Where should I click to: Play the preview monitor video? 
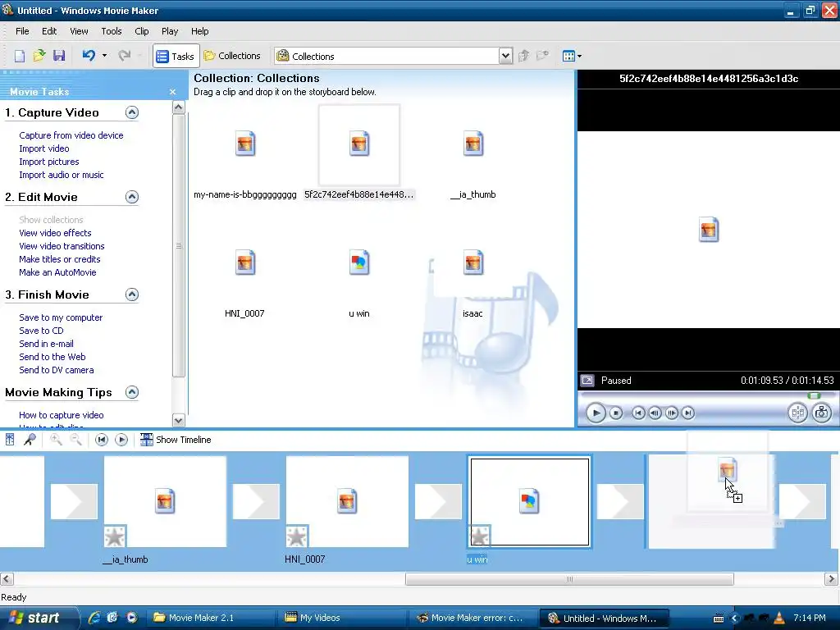click(596, 413)
